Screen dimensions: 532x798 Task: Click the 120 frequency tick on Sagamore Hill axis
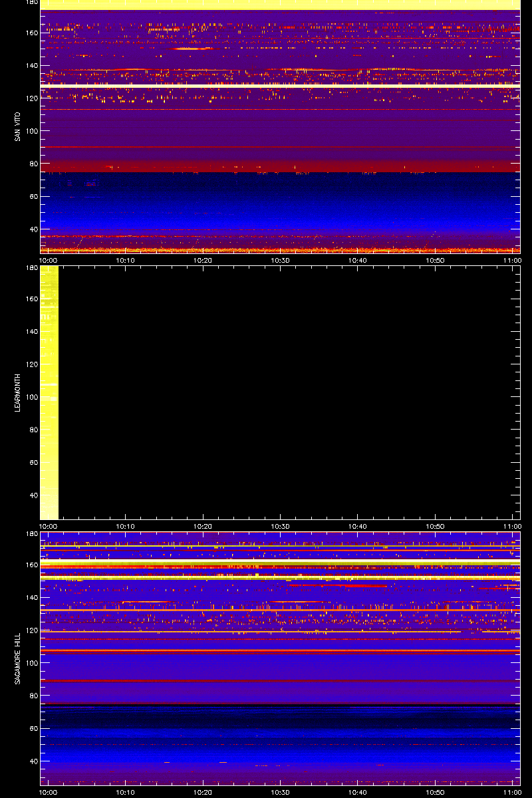click(31, 630)
